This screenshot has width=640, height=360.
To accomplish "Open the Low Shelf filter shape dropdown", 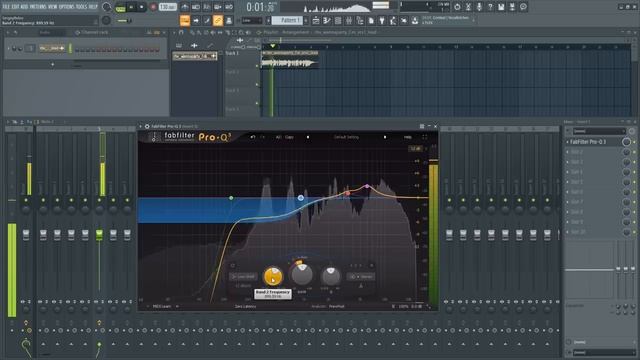I will tap(243, 276).
